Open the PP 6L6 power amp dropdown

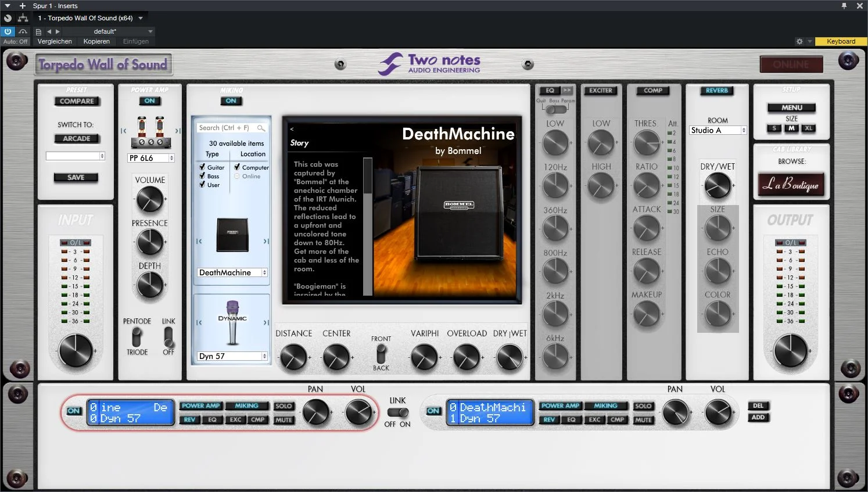[151, 158]
